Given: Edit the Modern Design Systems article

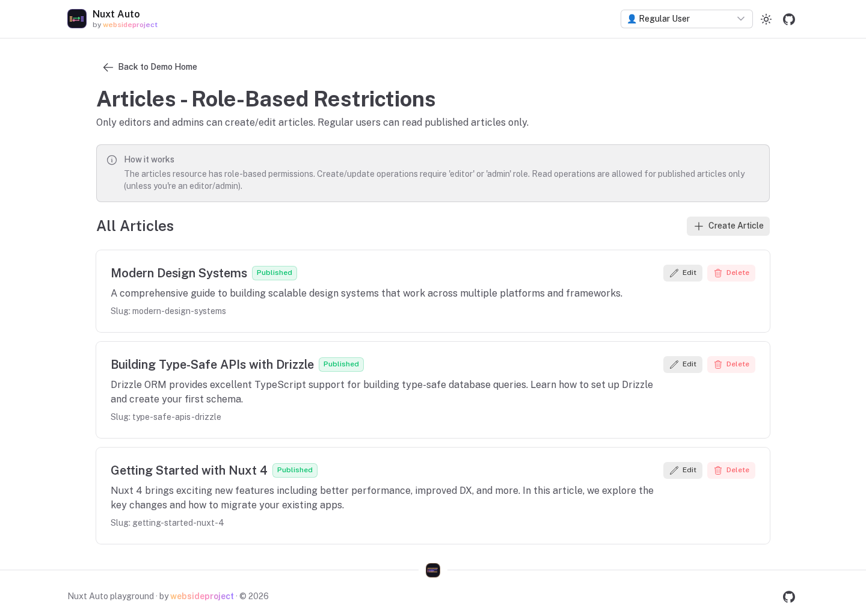Looking at the screenshot, I should tap(683, 273).
